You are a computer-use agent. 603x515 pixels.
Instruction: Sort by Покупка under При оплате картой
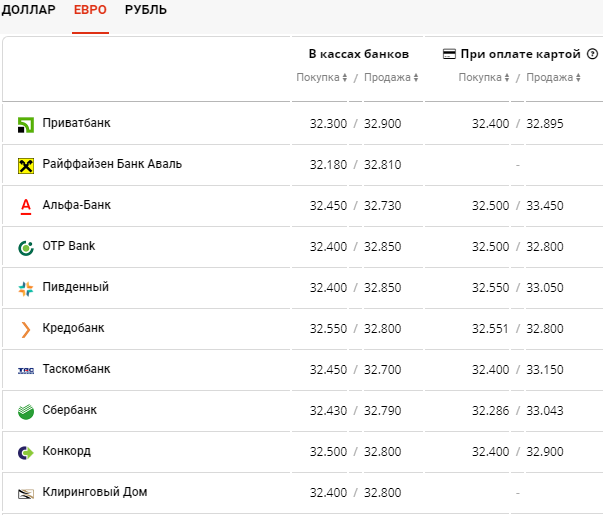[484, 78]
